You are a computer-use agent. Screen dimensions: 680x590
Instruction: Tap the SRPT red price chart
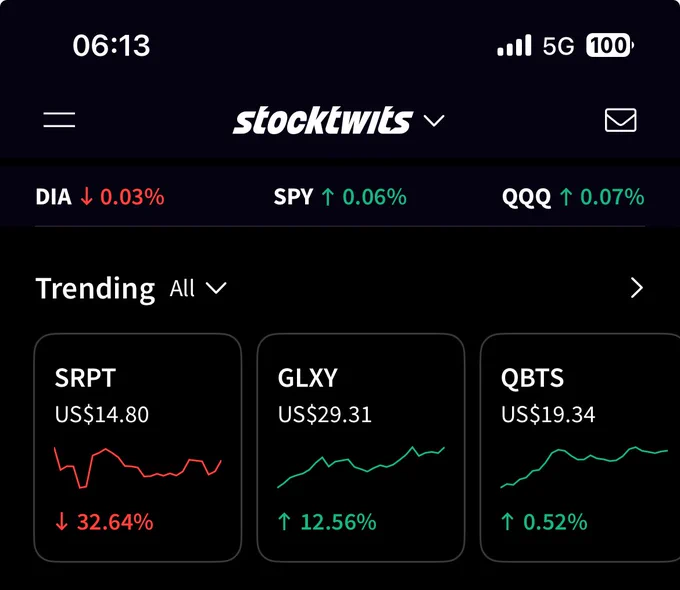pyautogui.click(x=138, y=467)
